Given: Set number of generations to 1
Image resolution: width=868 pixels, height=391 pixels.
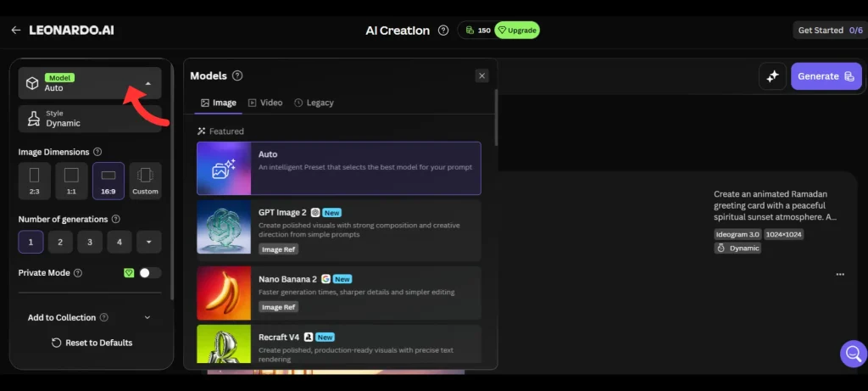Looking at the screenshot, I should (31, 242).
